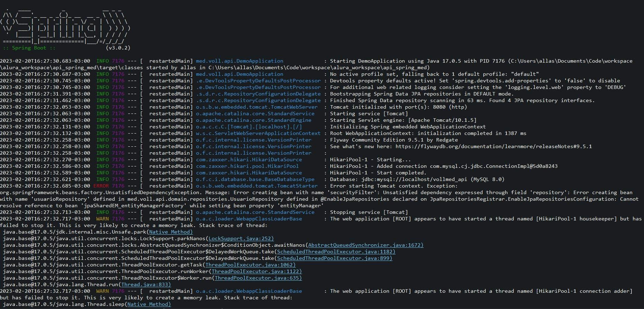Click 'HikariPool-1 - Added connection' message
Viewport: 644px width, 309px height.
tap(444, 166)
